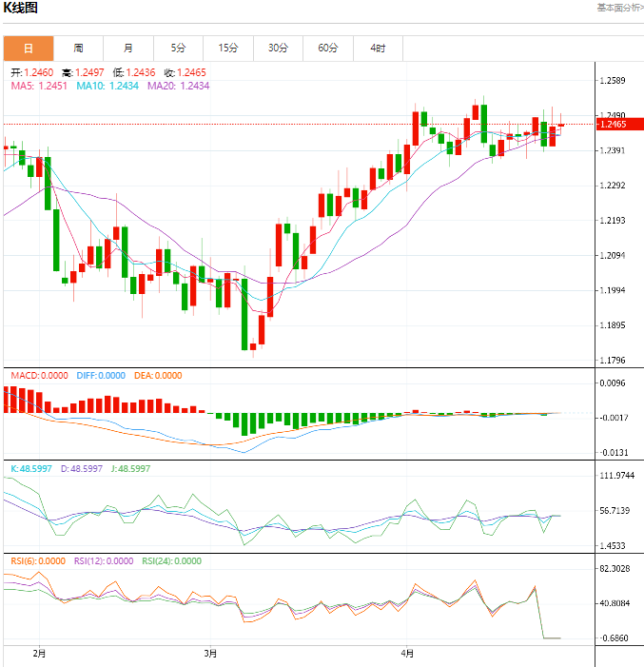Click the MA5: 1.2451 label

tap(39, 86)
